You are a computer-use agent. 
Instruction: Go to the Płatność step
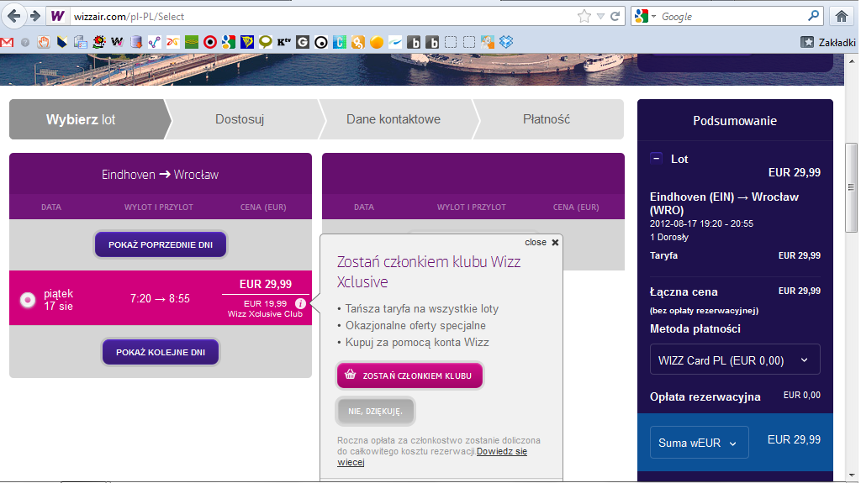coord(547,119)
